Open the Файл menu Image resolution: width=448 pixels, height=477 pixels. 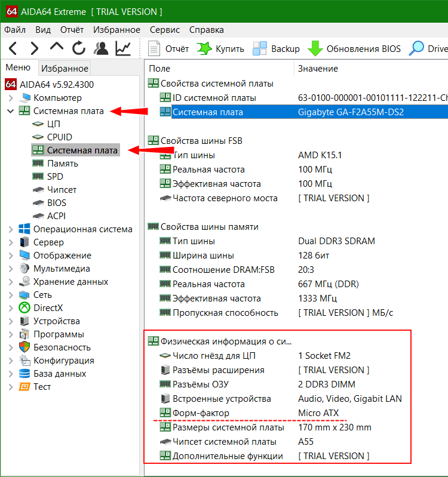[15, 30]
